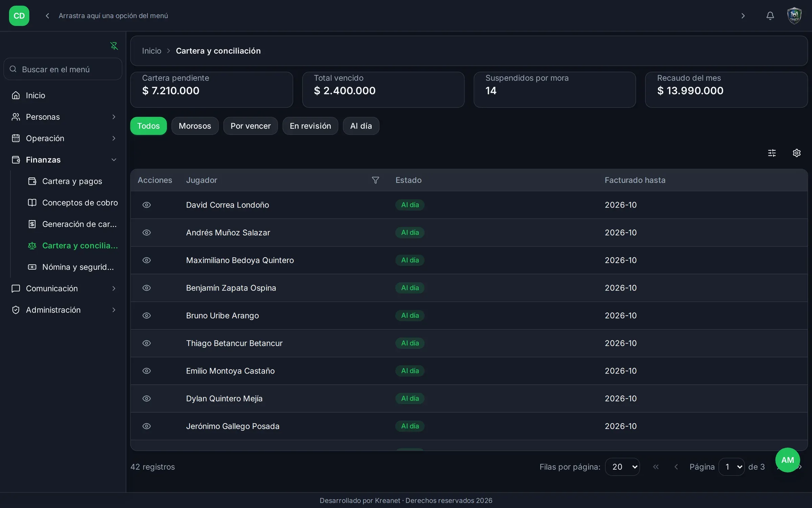Open the Filas por página dropdown
This screenshot has height=508, width=812.
tap(622, 467)
